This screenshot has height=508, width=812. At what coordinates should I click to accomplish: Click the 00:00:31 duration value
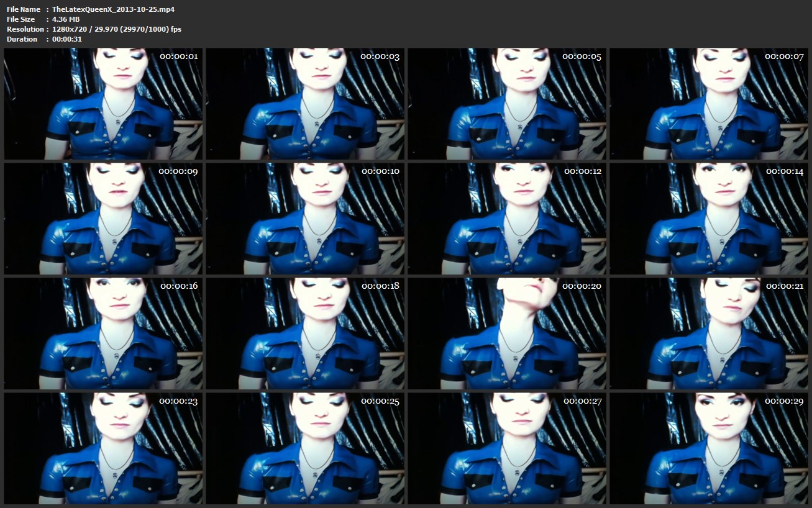pyautogui.click(x=67, y=39)
